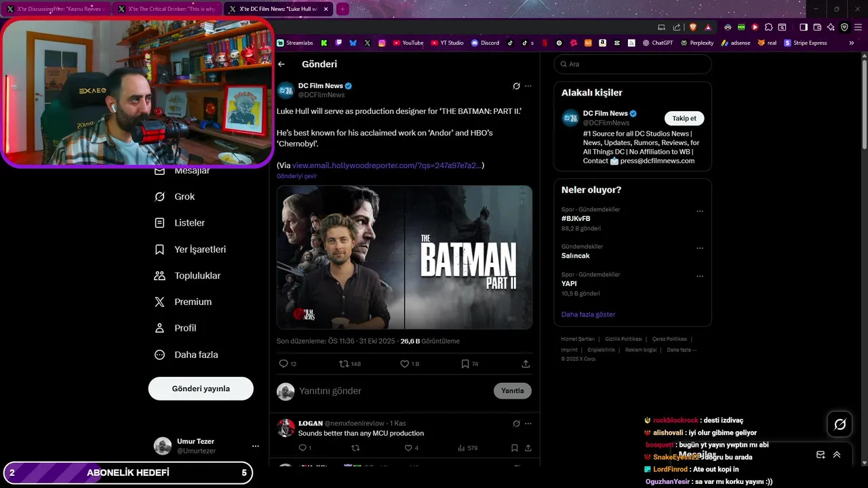This screenshot has width=868, height=488.
Task: Reply to LOGAN's comment
Action: tap(302, 448)
